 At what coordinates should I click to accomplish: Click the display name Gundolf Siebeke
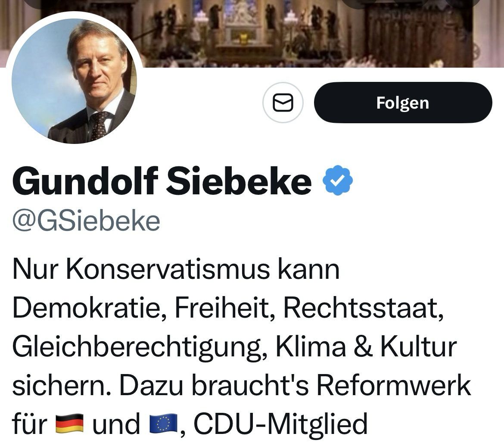pos(162,181)
